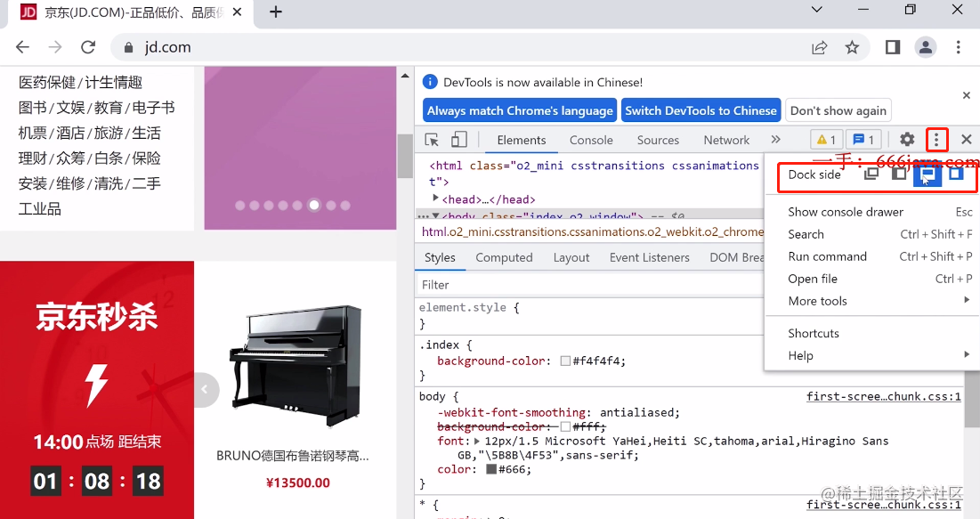Open 工业品 category link
Viewport: 980px width, 519px height.
coord(39,209)
